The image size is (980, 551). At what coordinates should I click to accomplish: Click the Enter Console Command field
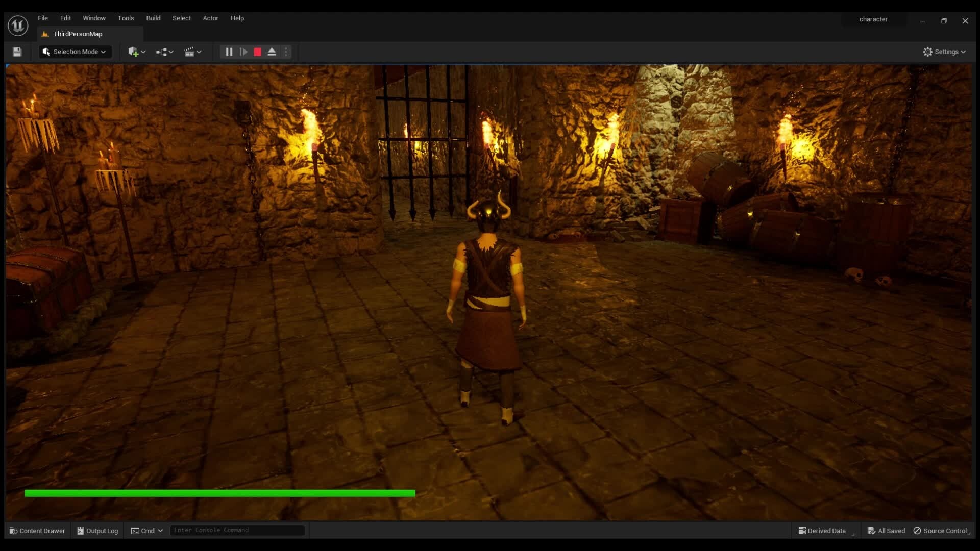pyautogui.click(x=237, y=530)
